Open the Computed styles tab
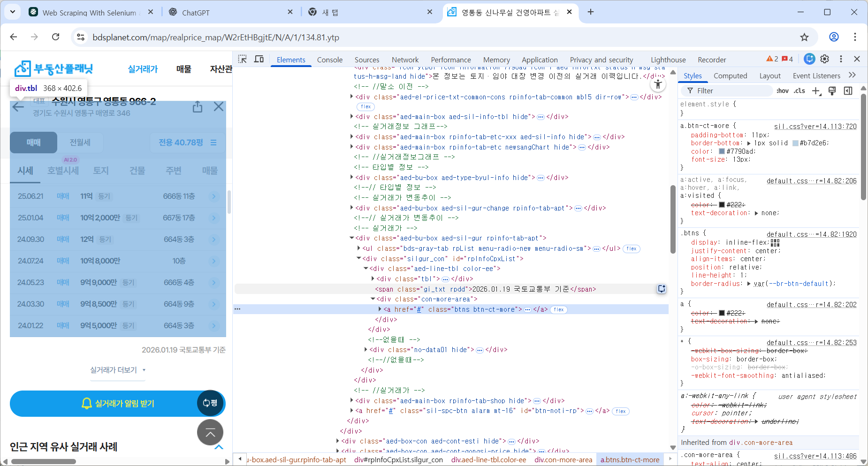Viewport: 868px width, 466px height. coord(731,75)
